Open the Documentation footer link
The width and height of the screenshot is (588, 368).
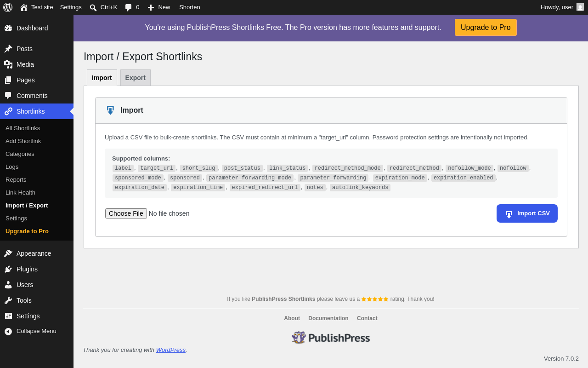tap(328, 318)
